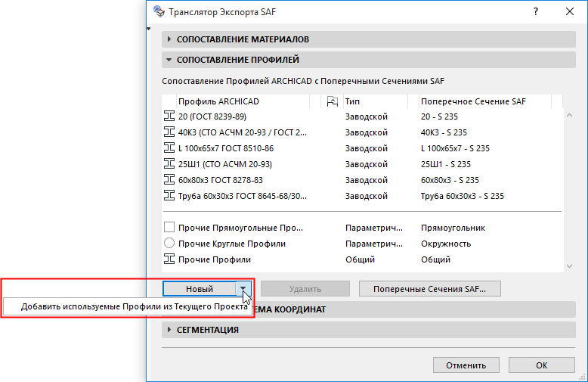Image resolution: width=588 pixels, height=382 pixels.
Task: Open the Новый button dropdown arrow
Action: (x=243, y=288)
